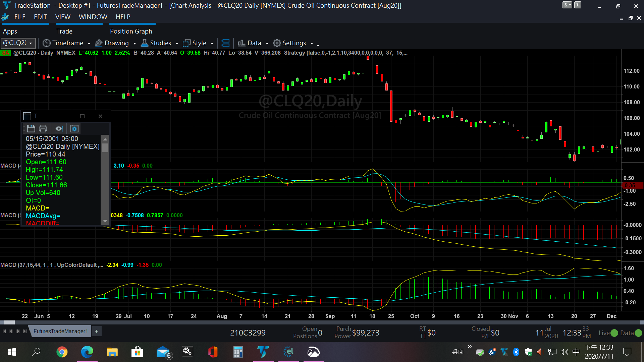Image resolution: width=644 pixels, height=362 pixels.
Task: Expand the Settings dropdown arrow
Action: (x=312, y=43)
